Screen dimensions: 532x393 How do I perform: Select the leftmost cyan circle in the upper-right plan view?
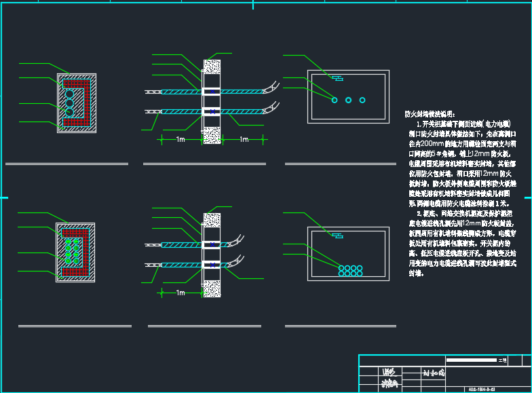pyautogui.click(x=335, y=100)
